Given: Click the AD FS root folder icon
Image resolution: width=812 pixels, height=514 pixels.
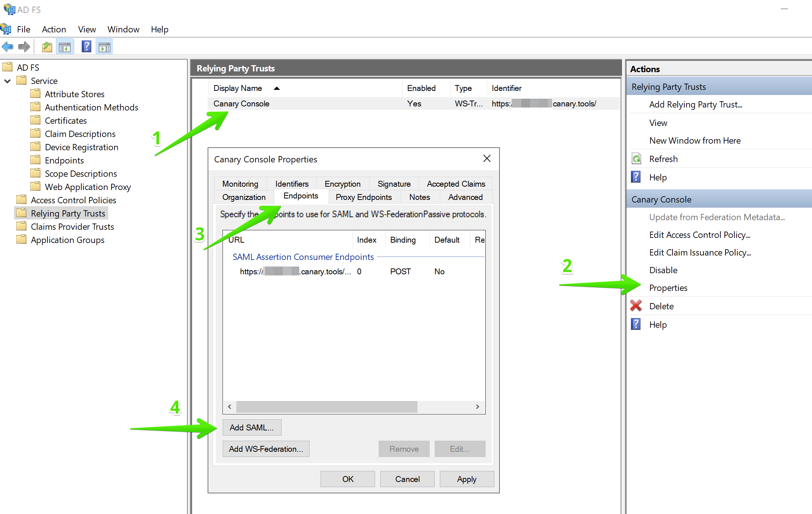Looking at the screenshot, I should (8, 67).
